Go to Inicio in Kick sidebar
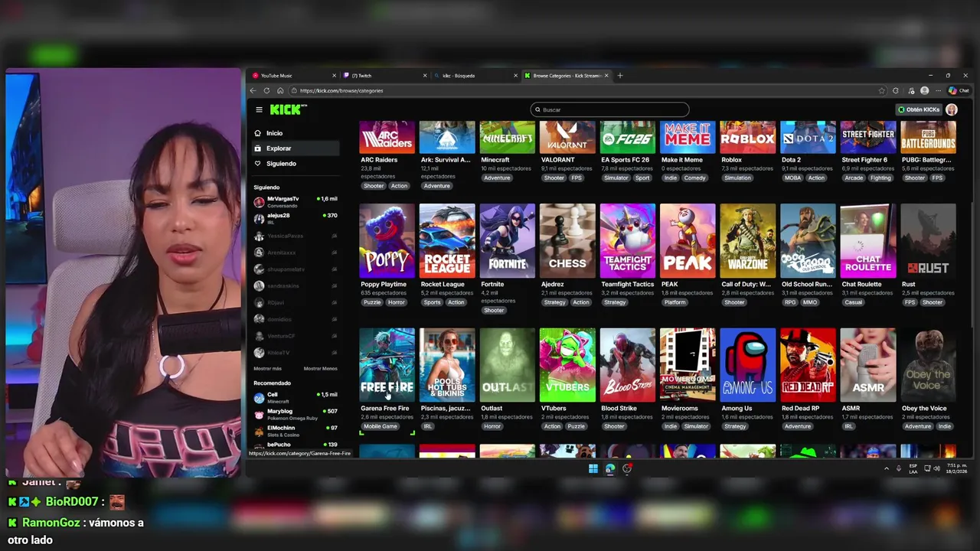 (296, 133)
